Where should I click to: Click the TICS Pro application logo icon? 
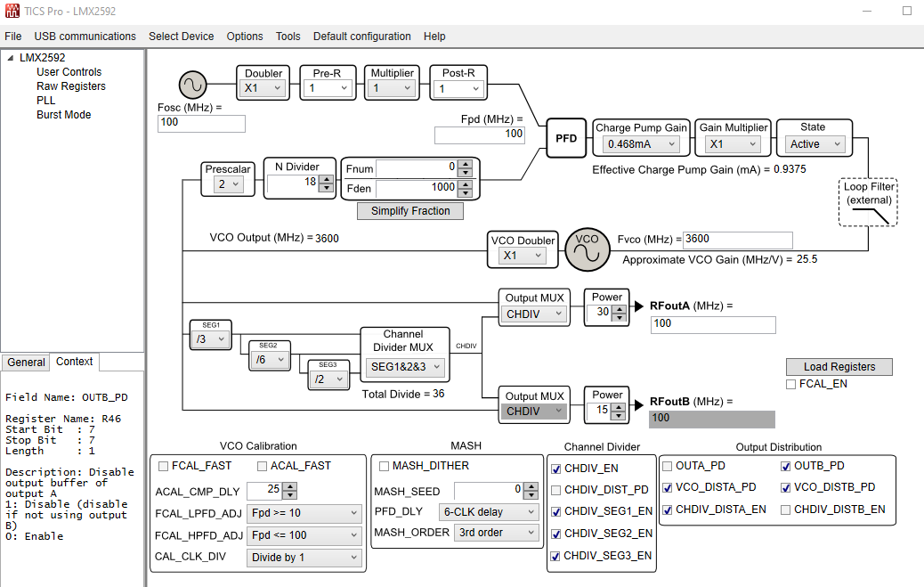pyautogui.click(x=12, y=11)
